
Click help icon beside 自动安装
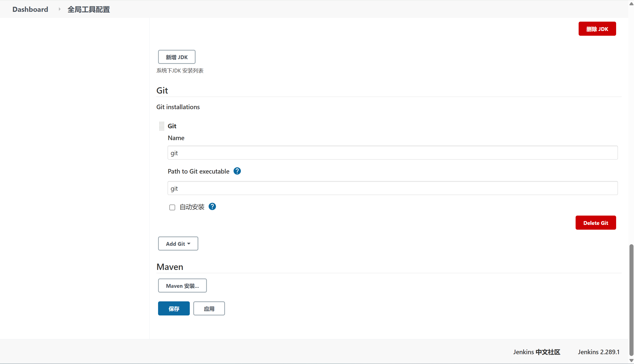[x=212, y=207]
